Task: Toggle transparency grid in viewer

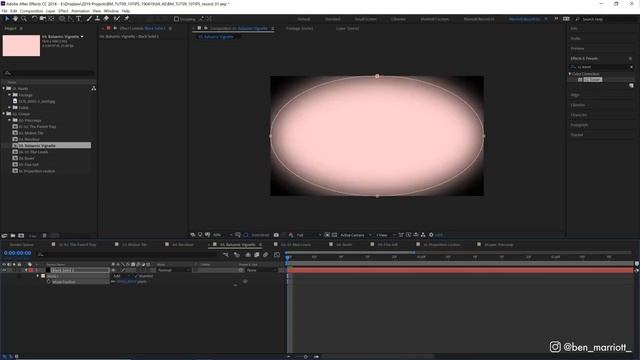Action: coord(335,235)
